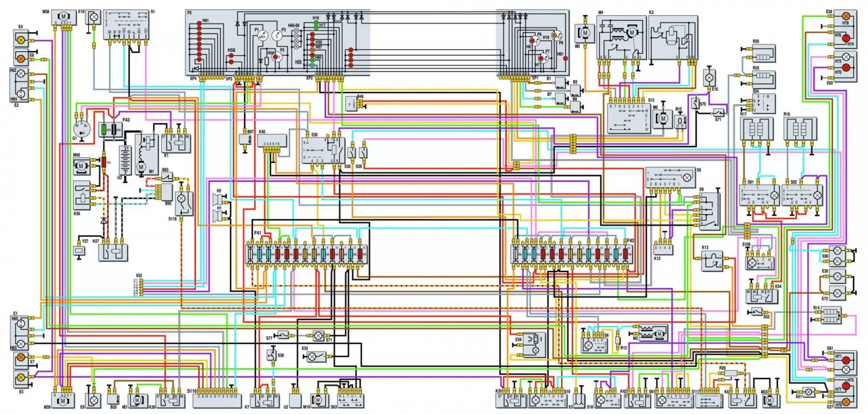Click the E16 lamp symbol
Image resolution: width=868 pixels, height=414 pixels.
(x=709, y=78)
